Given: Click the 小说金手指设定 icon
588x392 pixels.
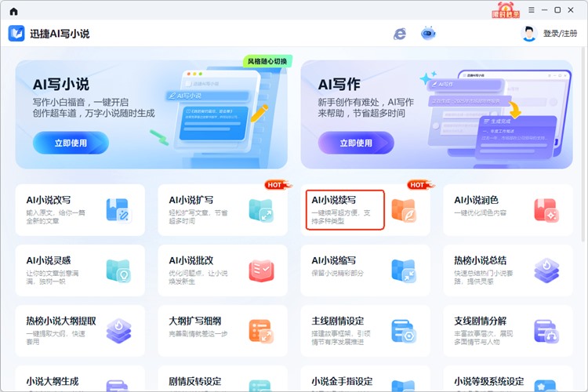Looking at the screenshot, I should click(x=404, y=386).
